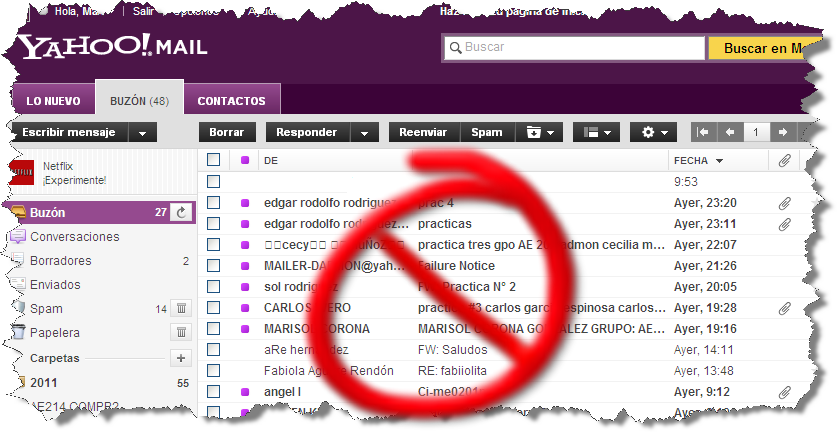Viewport: 837px width, 432px height.
Task: Check the box for the 'prac 4' email
Action: [x=214, y=202]
